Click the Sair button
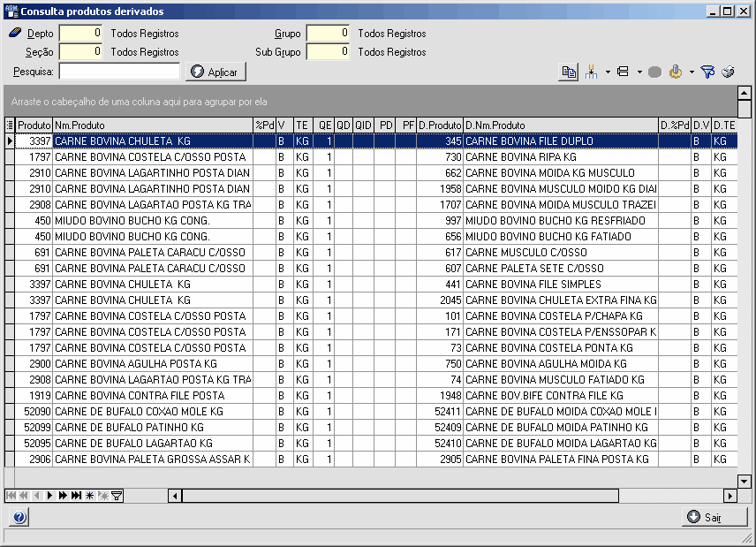Screen dimensions: 756x547 click(714, 517)
